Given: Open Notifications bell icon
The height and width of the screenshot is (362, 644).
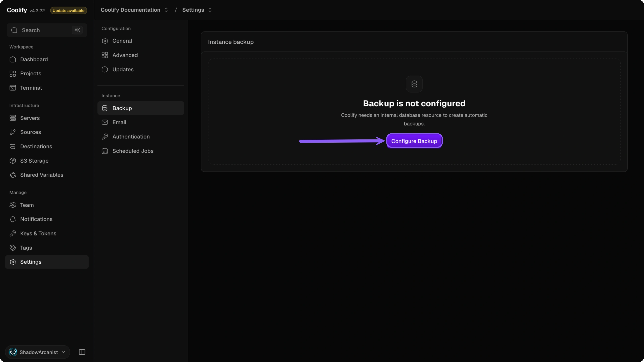Looking at the screenshot, I should pos(13,219).
